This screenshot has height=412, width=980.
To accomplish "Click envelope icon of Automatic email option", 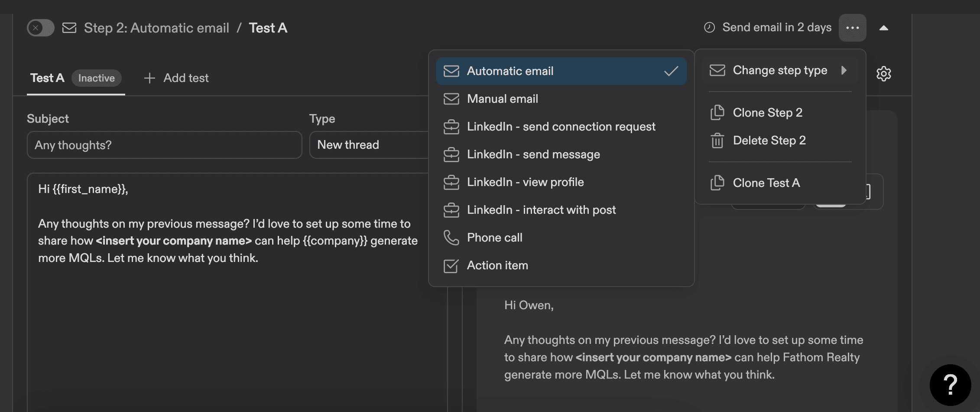I will pos(451,71).
